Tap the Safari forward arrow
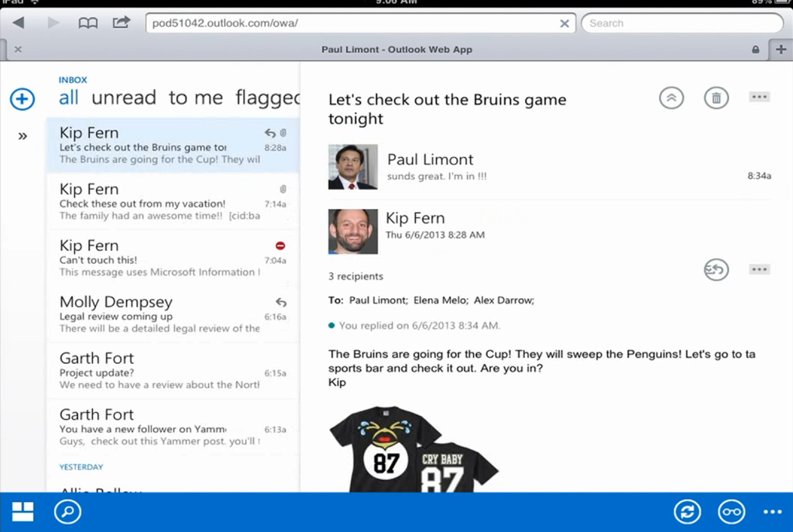 [53, 22]
